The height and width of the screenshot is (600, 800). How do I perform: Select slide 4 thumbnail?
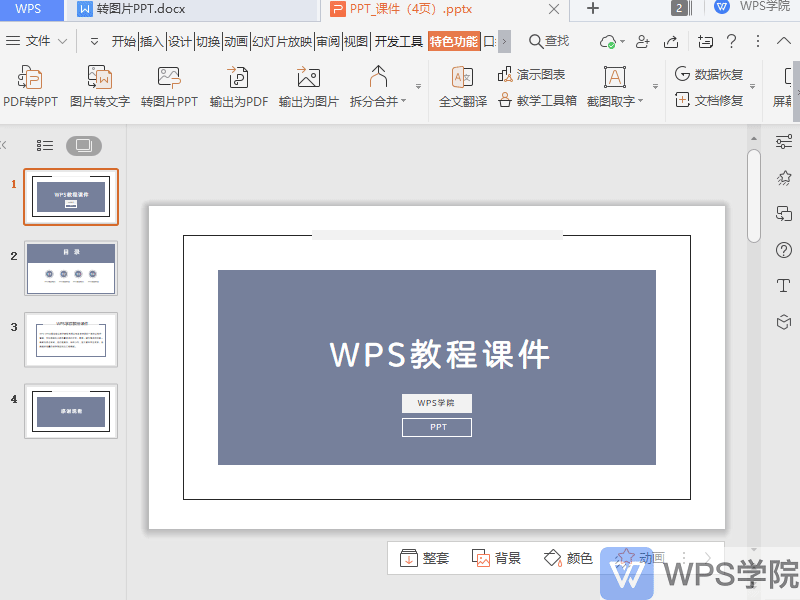pyautogui.click(x=71, y=411)
